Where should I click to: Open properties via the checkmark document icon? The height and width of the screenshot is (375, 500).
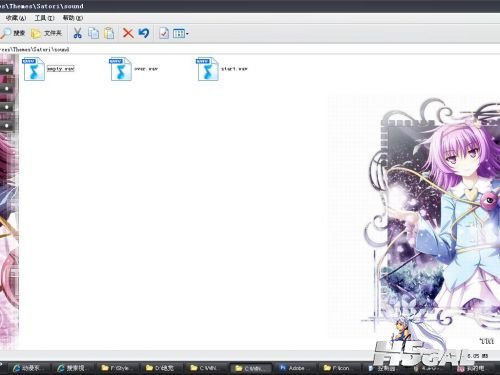164,33
